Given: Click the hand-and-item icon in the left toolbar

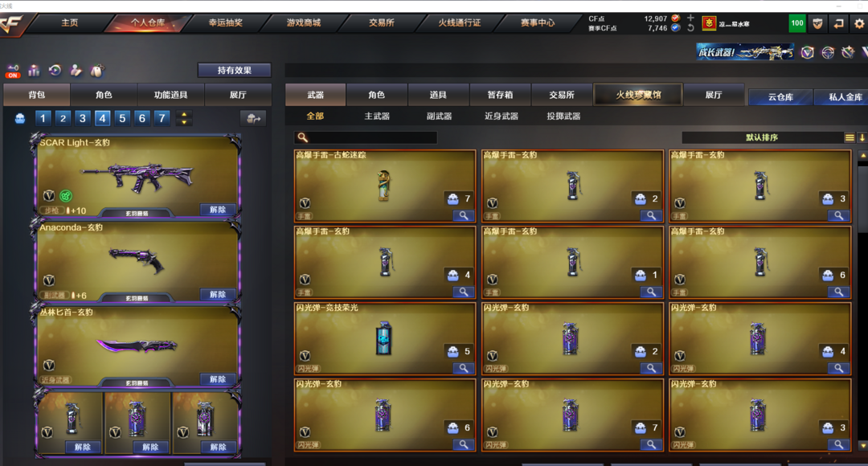Looking at the screenshot, I should (x=76, y=70).
